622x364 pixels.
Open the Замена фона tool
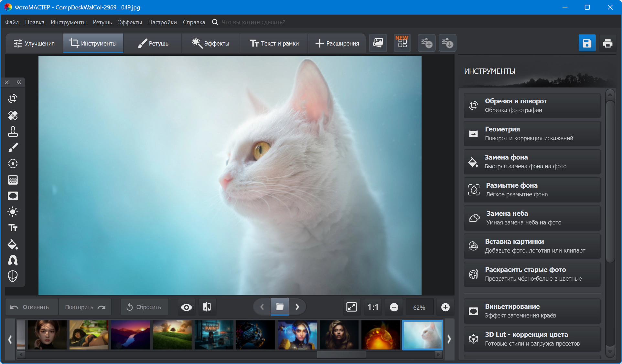point(532,161)
